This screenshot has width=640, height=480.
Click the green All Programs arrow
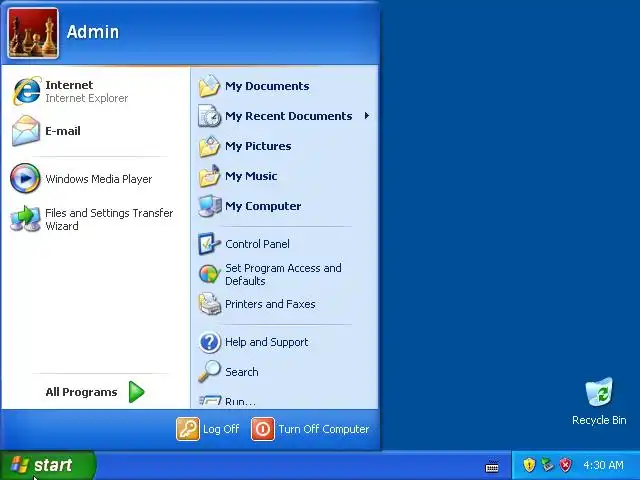pyautogui.click(x=136, y=392)
